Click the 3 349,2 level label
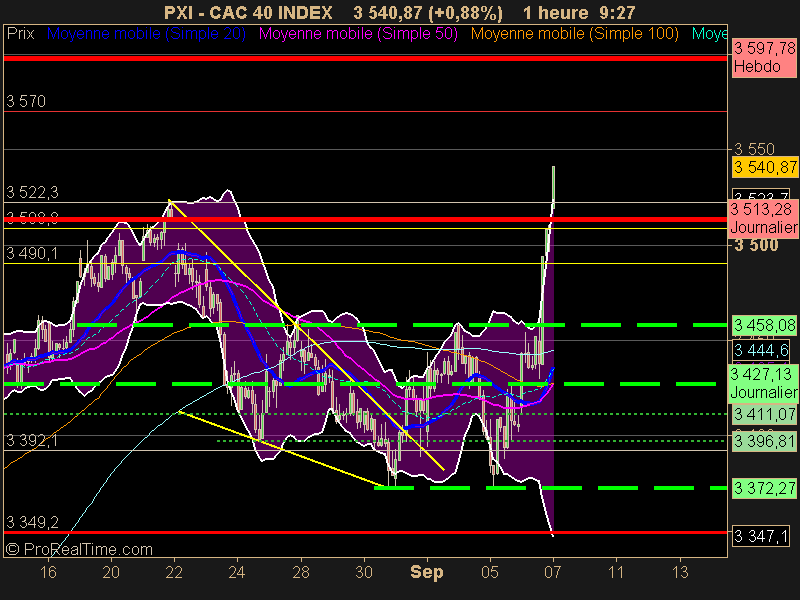Image resolution: width=800 pixels, height=600 pixels. coord(32,522)
